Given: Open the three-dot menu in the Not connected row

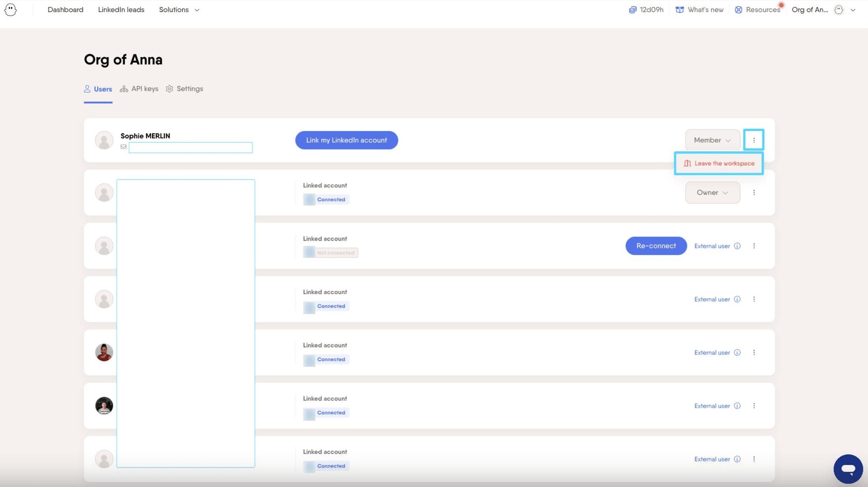Looking at the screenshot, I should [754, 246].
